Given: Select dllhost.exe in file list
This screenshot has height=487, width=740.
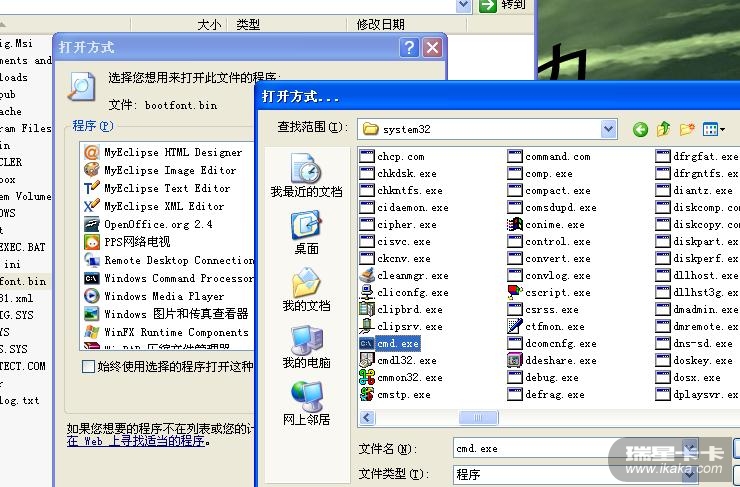Looking at the screenshot, I should pyautogui.click(x=698, y=275).
